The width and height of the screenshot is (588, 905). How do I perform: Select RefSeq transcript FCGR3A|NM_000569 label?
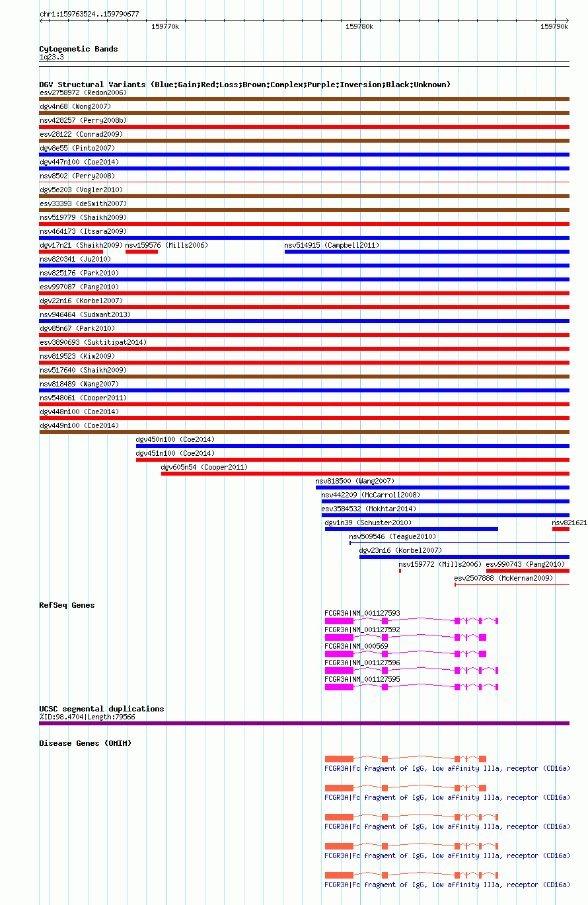(x=357, y=646)
